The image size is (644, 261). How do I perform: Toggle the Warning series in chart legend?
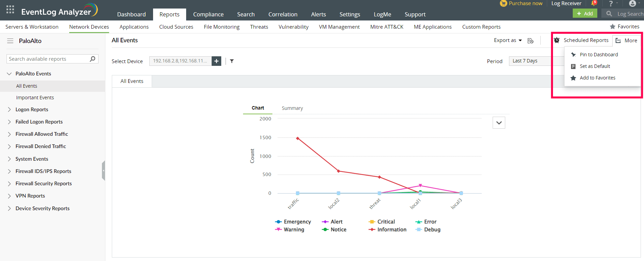[x=290, y=230]
